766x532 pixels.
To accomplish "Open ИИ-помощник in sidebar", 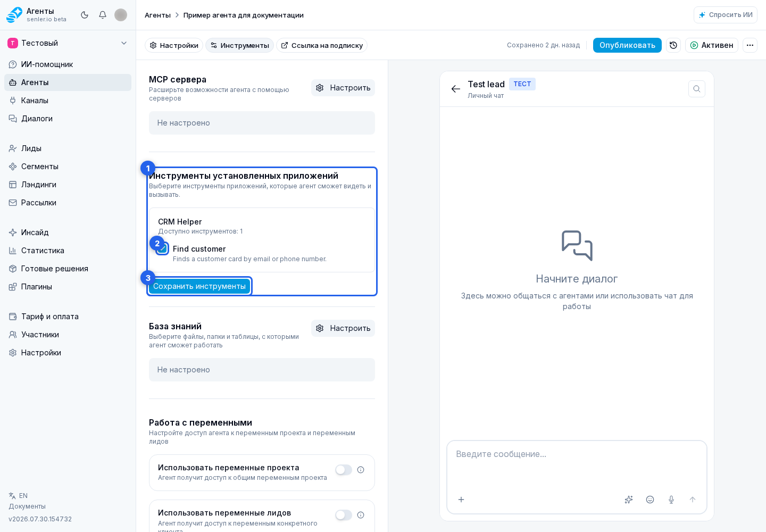I will coord(68,64).
